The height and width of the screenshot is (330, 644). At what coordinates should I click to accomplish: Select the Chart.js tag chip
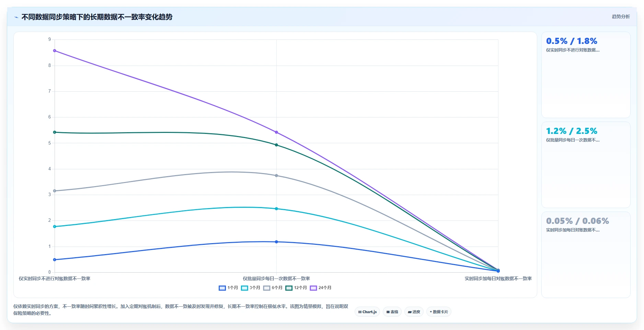point(367,312)
